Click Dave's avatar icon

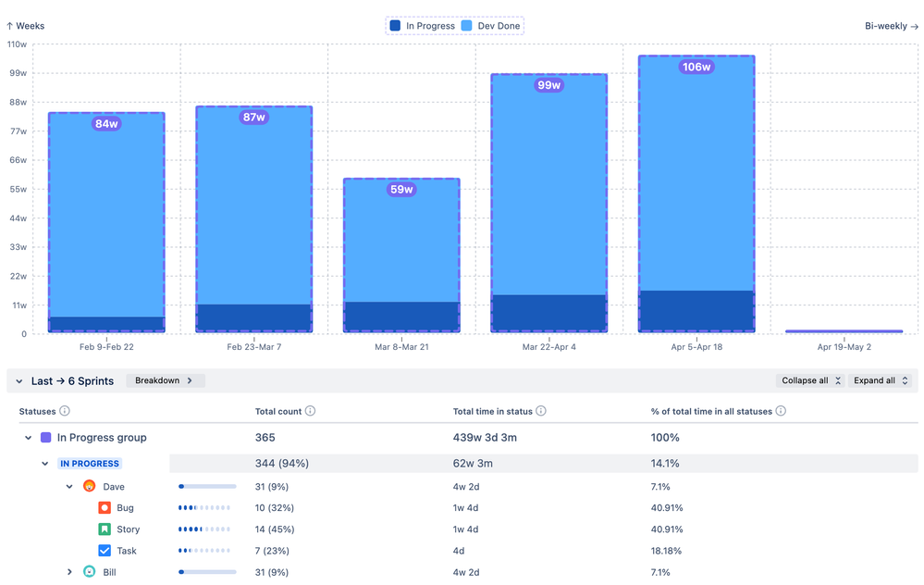pyautogui.click(x=89, y=485)
